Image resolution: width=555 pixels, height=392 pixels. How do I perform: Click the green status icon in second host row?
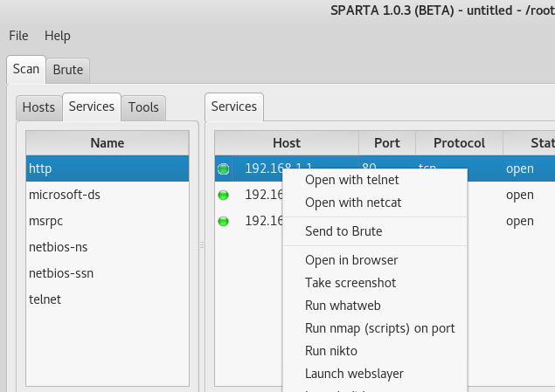point(224,195)
